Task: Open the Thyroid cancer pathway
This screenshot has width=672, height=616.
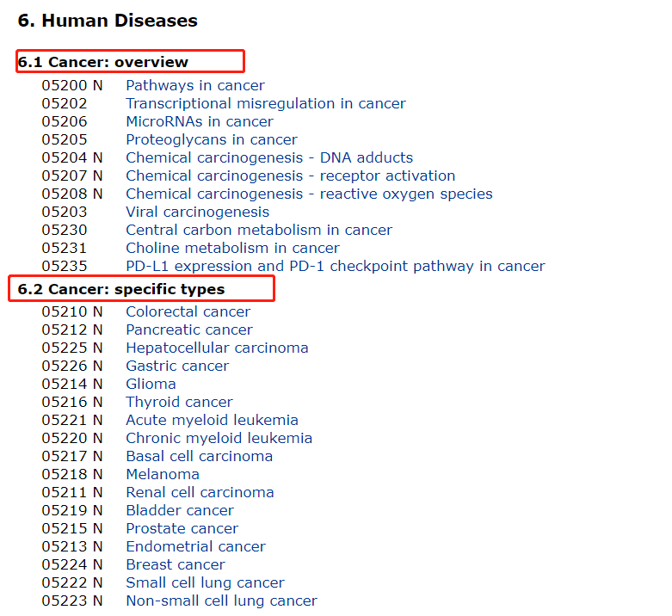Action: (179, 403)
